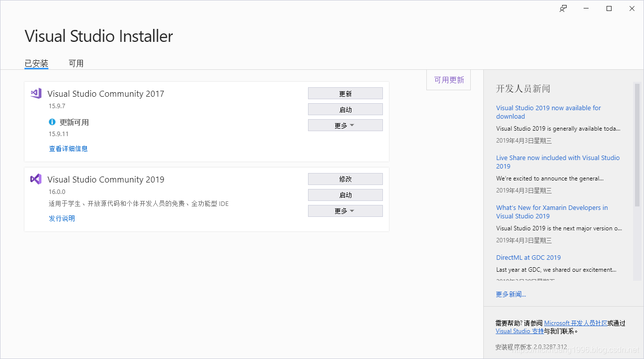Click the version text 15.9.7

pyautogui.click(x=57, y=106)
